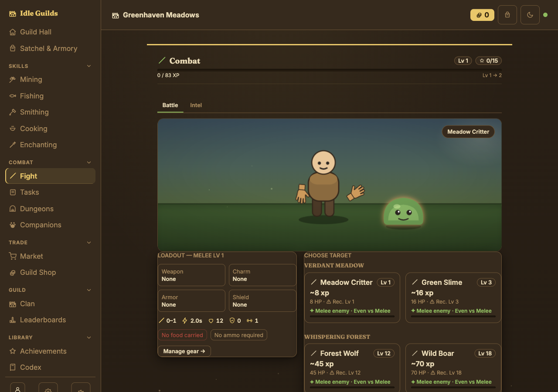This screenshot has height=392, width=558.
Task: Open the Achievements page
Action: click(50, 351)
